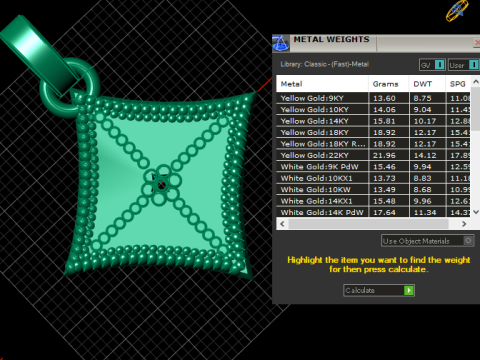Click the table scroll down arrow
The height and width of the screenshot is (360, 480).
point(476,212)
